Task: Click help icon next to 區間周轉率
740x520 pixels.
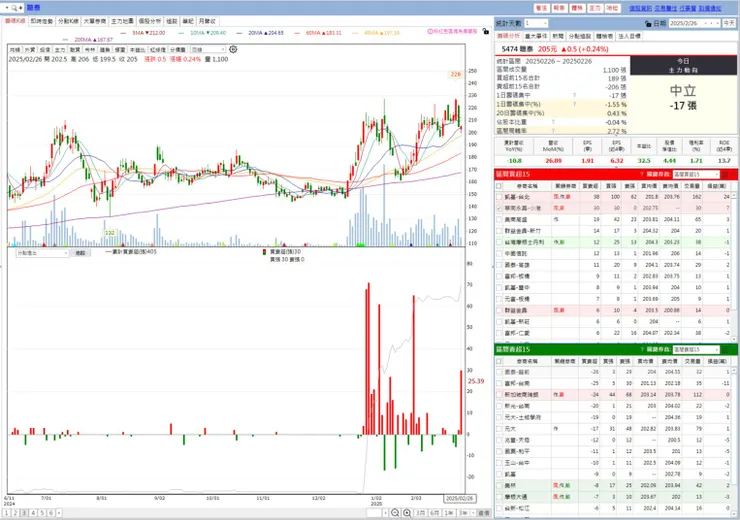Action: coord(553,131)
